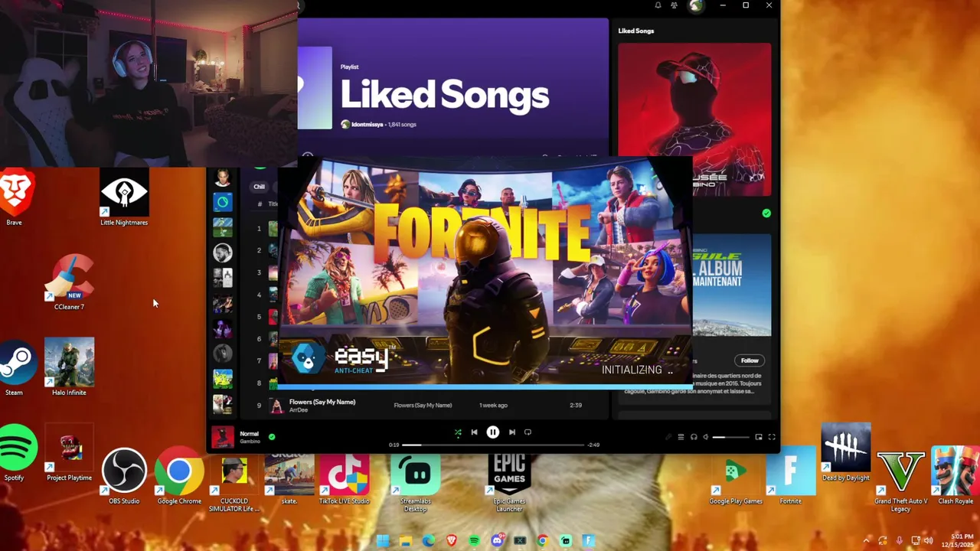Open Spotify connect to a device icon
The height and width of the screenshot is (551, 980).
[694, 437]
